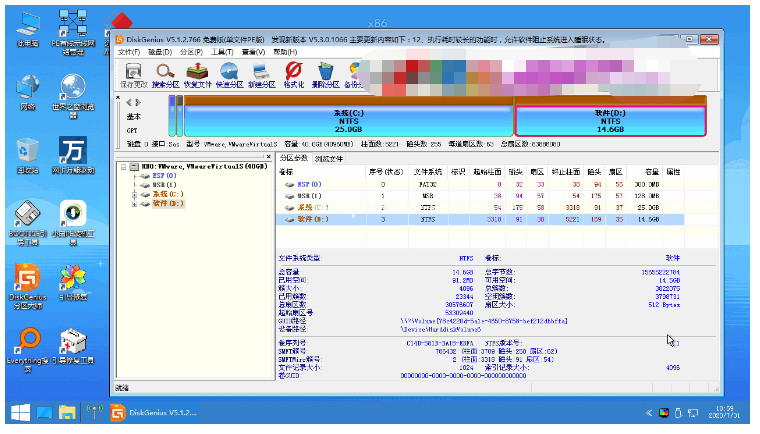Image resolution: width=760 pixels, height=434 pixels.
Task: Click the 软件(D:) NTFS 14.6GB partition bar
Action: tap(610, 120)
